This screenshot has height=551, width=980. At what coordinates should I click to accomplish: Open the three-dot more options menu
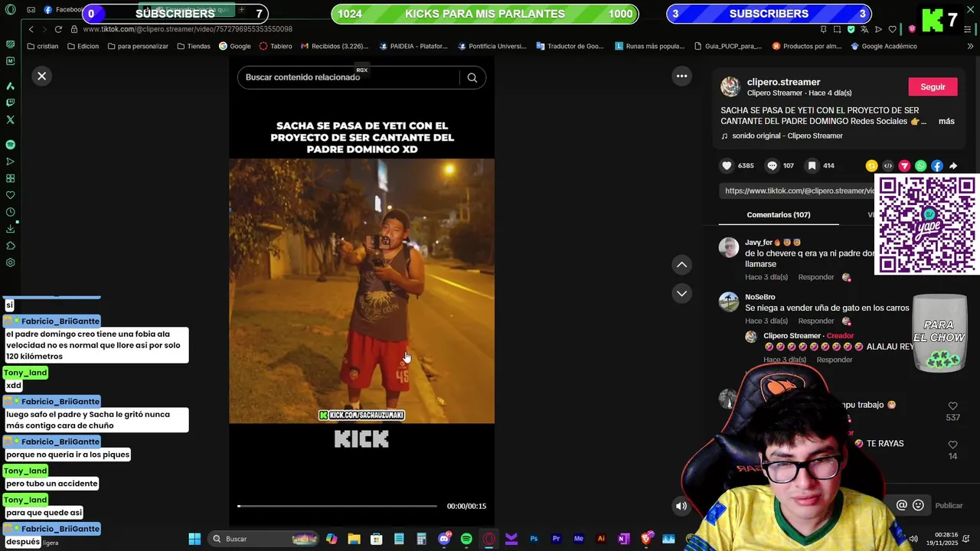point(681,76)
